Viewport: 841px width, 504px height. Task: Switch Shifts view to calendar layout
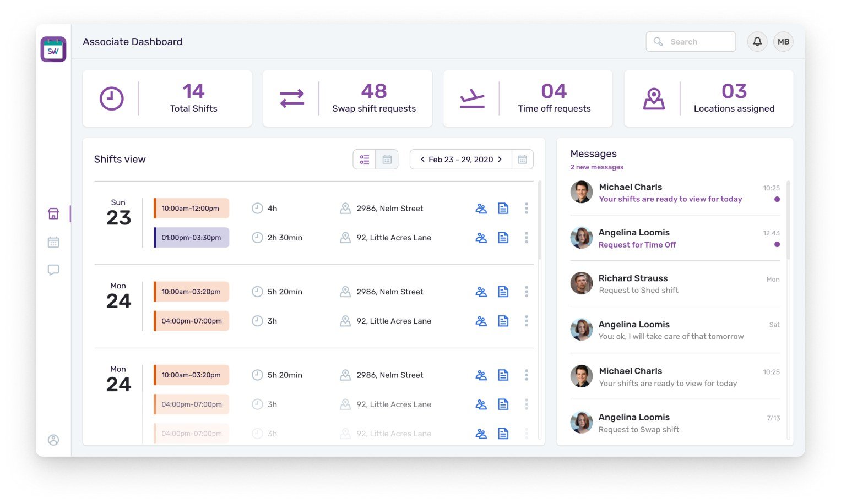(x=387, y=160)
